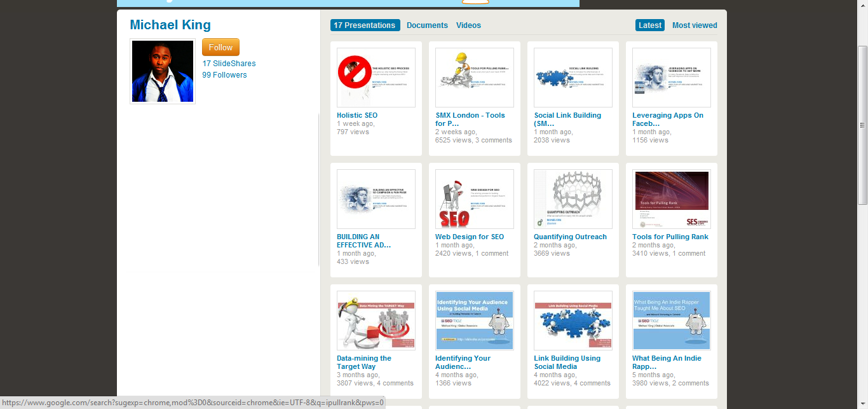Click the orange Follow button

(x=220, y=47)
